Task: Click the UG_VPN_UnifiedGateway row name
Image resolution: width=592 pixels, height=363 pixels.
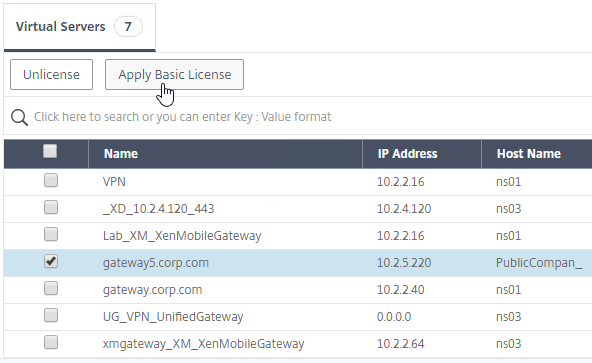Action: 173,317
